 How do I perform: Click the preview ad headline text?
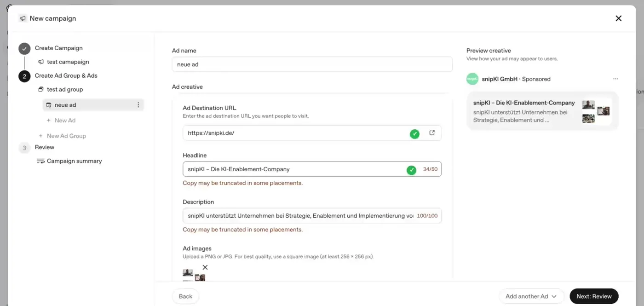[x=524, y=103]
